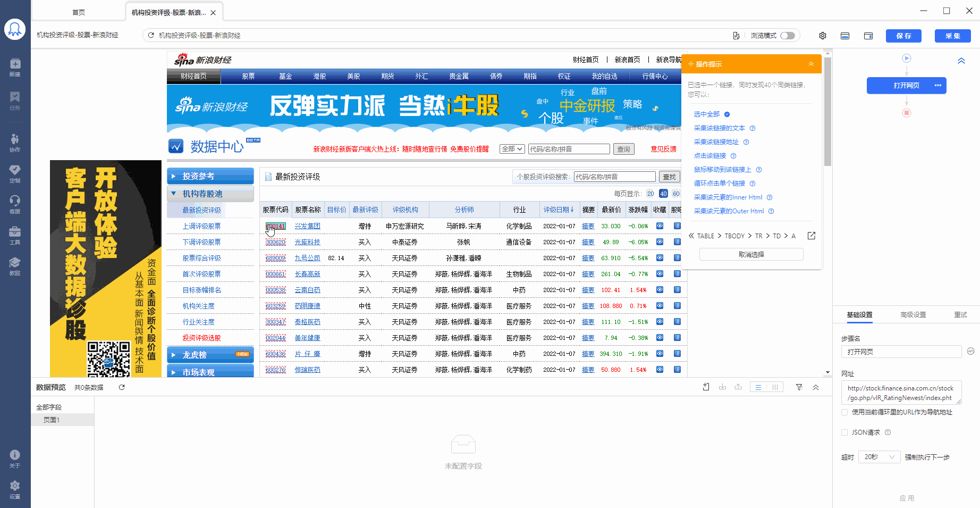Open the 高级设置 tab

tap(913, 315)
